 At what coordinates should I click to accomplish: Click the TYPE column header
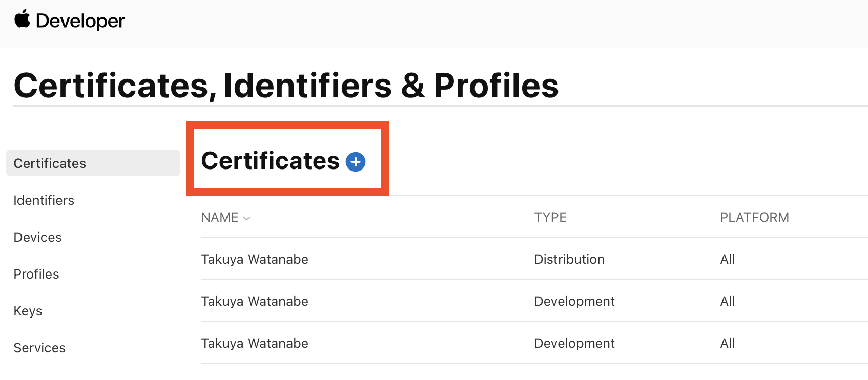[550, 218]
